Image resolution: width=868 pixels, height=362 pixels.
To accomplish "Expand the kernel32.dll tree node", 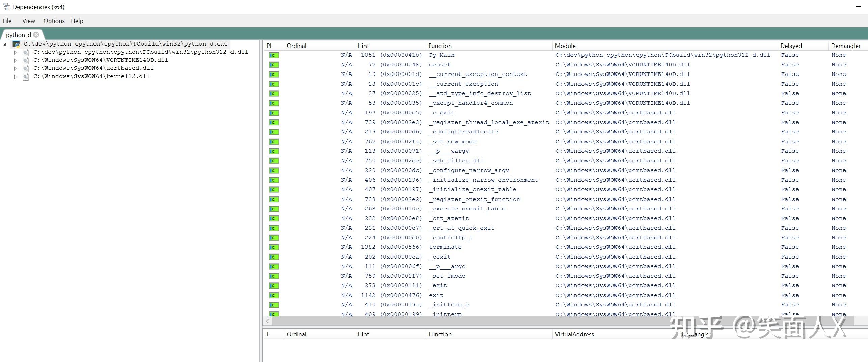I will click(15, 77).
